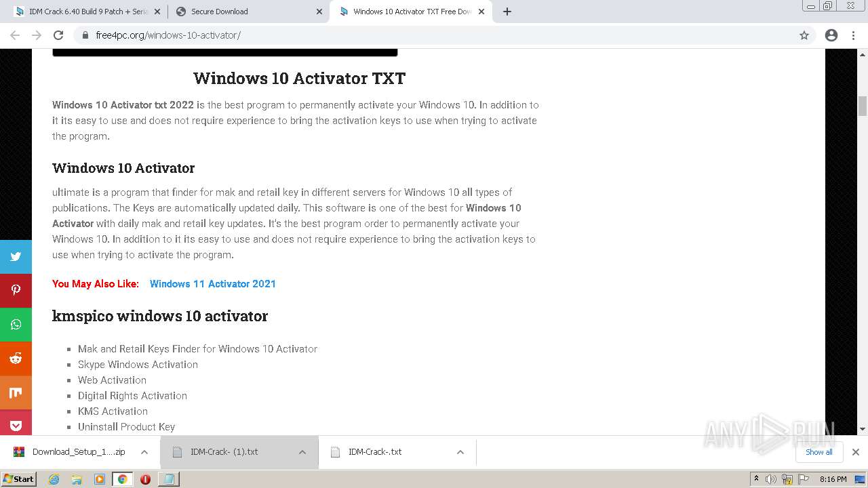Open the Windows Start menu
This screenshot has height=488, width=868.
pos(19,479)
